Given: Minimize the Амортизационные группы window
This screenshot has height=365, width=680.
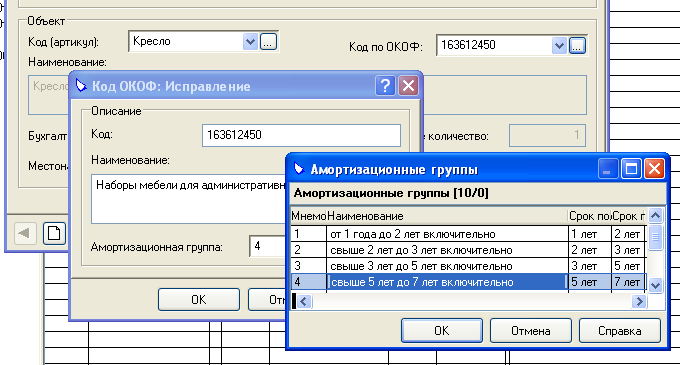Looking at the screenshot, I should tap(608, 169).
